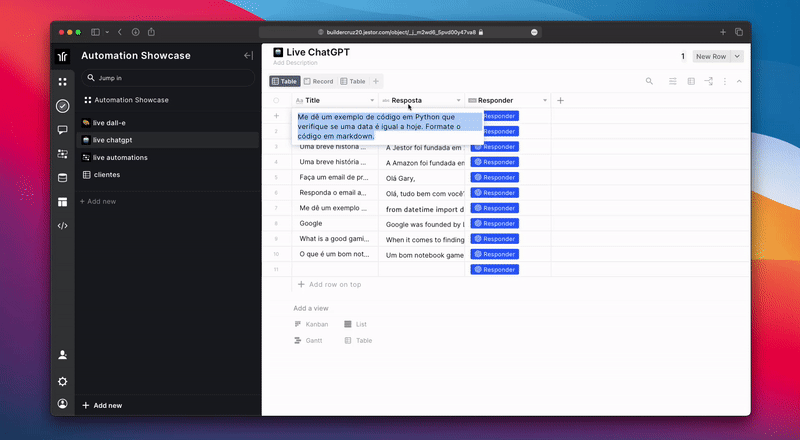The image size is (800, 440).
Task: Click Safari's downloads icon
Action: coord(135,32)
